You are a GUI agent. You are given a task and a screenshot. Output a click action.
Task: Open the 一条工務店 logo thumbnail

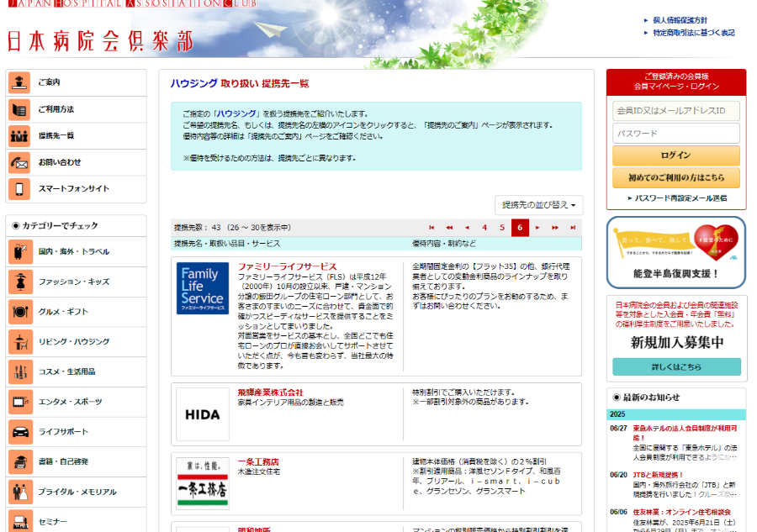click(202, 484)
